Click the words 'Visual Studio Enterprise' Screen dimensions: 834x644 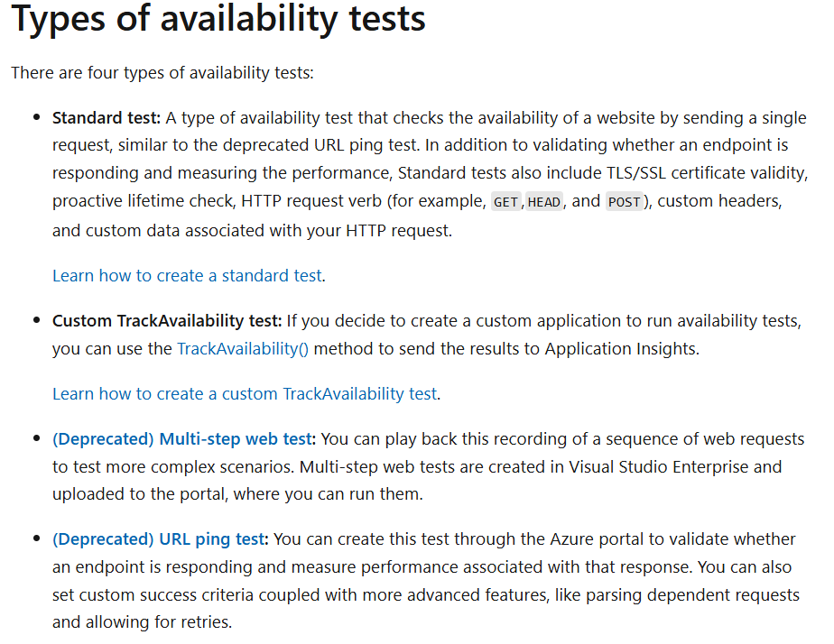tap(659, 466)
